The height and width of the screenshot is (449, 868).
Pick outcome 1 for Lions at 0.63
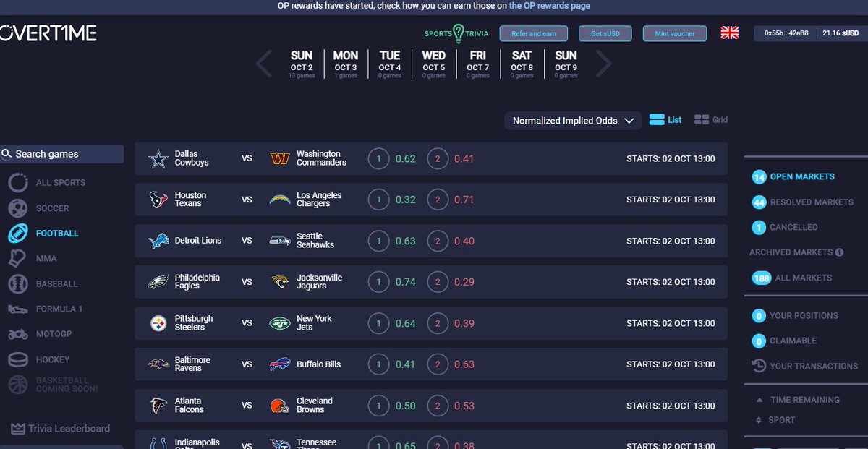coord(378,241)
